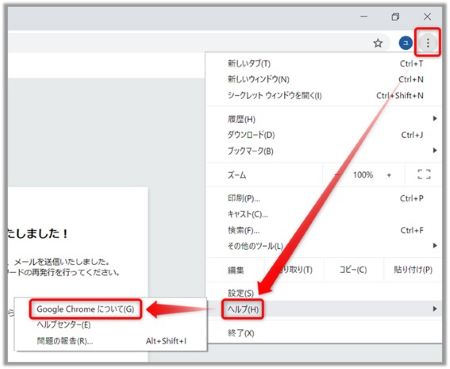Bookmark this page with the star icon

click(x=378, y=43)
